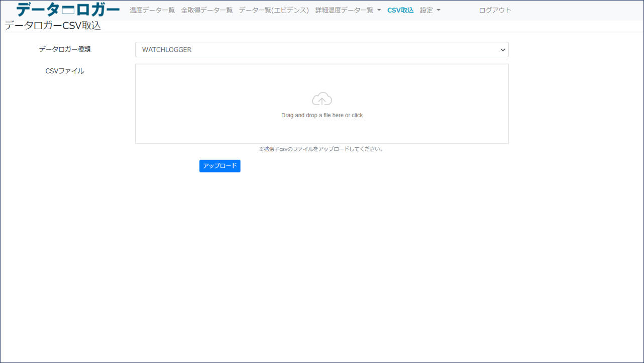Click the ログアウト link

point(494,10)
